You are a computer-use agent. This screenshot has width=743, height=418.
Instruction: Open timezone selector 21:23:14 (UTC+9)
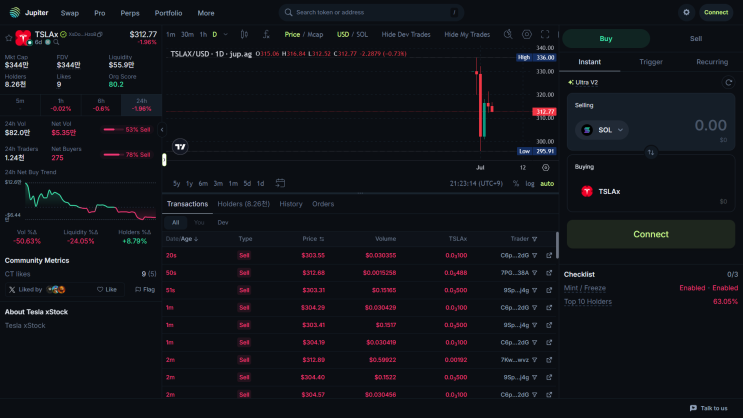click(476, 183)
